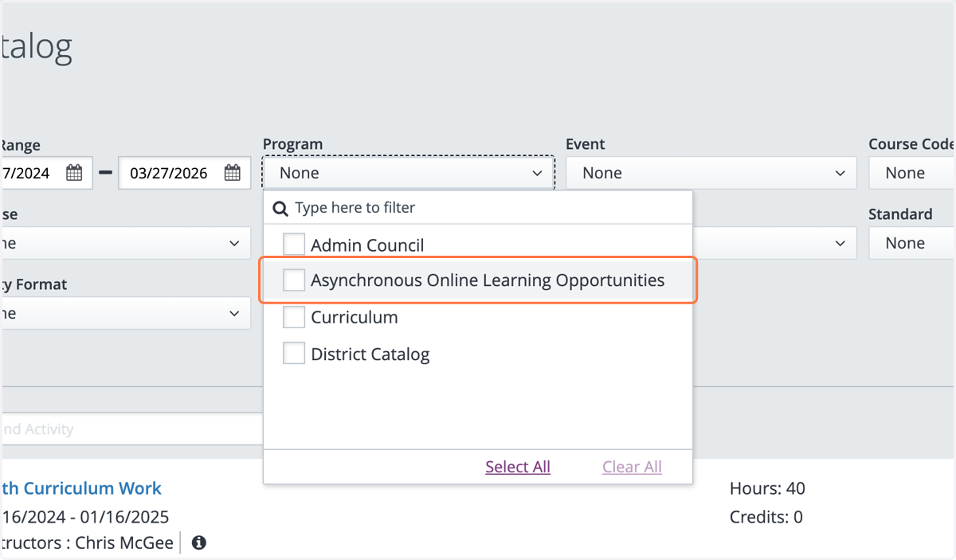Screen dimensions: 956x560
Task: Open the Event dropdown
Action: coord(711,173)
